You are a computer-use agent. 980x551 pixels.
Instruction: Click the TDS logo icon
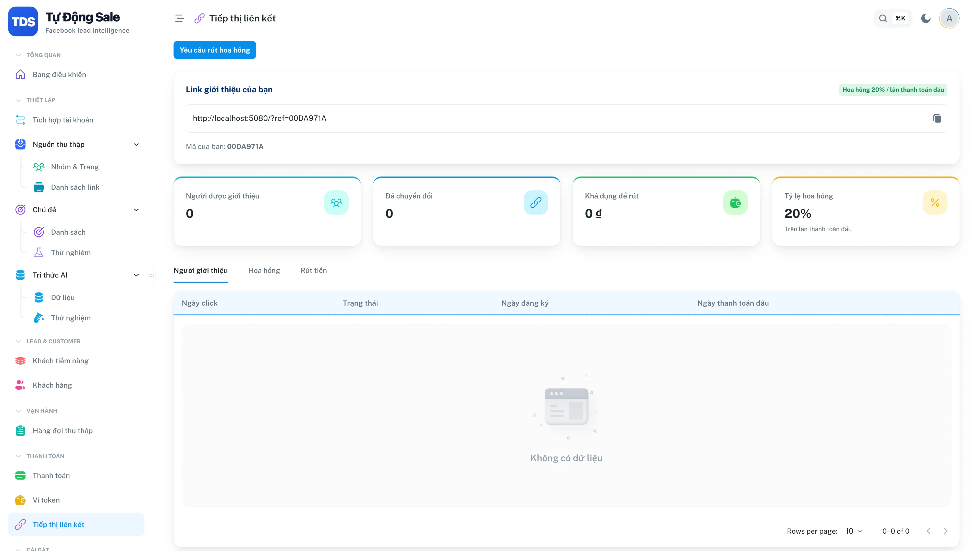[x=23, y=22]
